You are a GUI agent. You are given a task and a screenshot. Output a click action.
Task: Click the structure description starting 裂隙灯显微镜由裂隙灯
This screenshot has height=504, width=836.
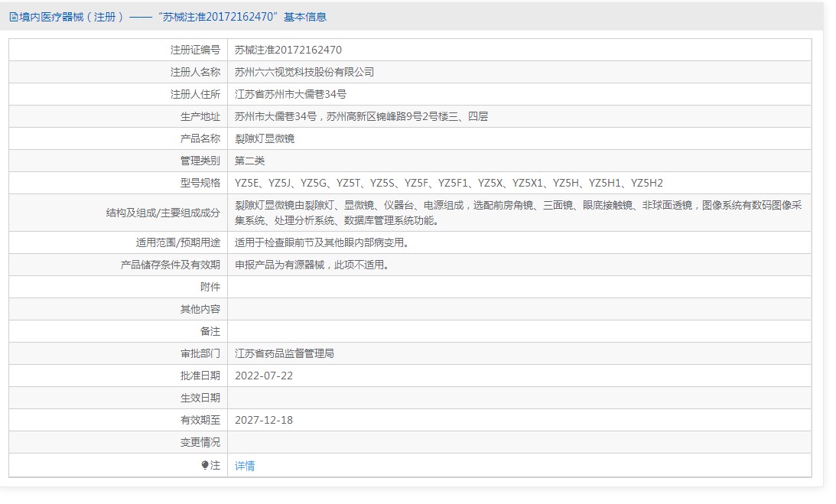(519, 213)
